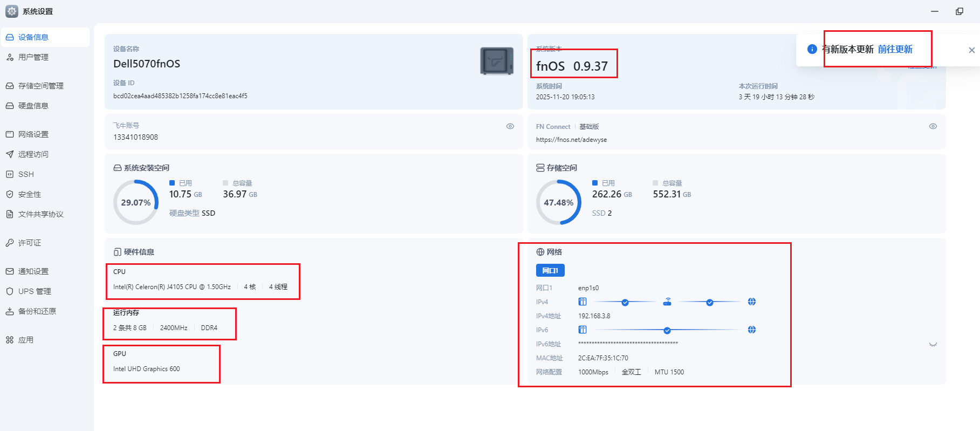Click the 基础版 label
Viewport: 980px width, 431px height.
pyautogui.click(x=589, y=127)
